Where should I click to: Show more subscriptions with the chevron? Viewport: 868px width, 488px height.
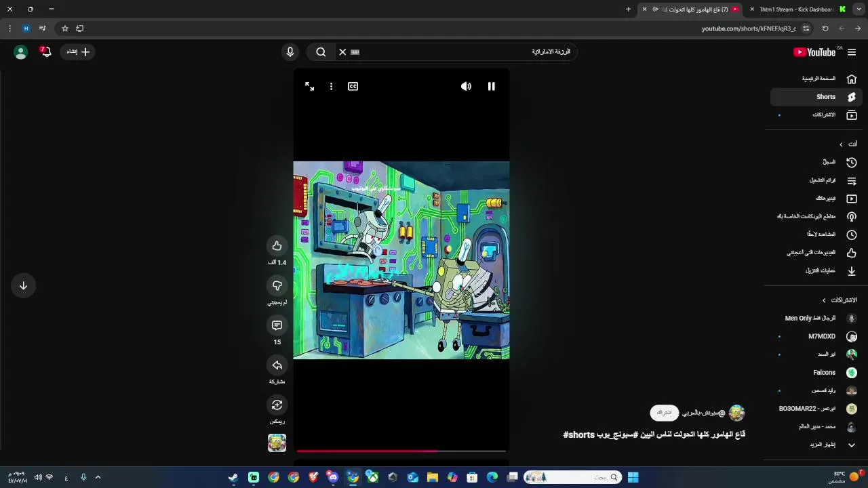(x=852, y=445)
